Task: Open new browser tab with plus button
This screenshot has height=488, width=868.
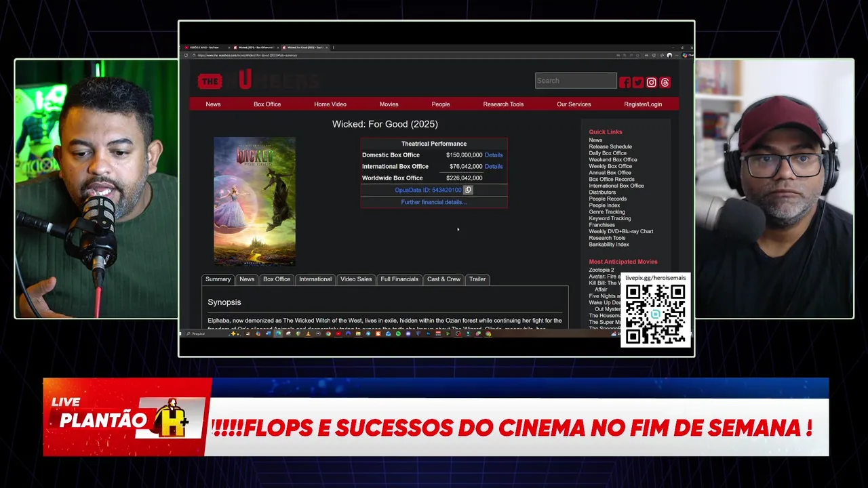Action: (x=334, y=47)
